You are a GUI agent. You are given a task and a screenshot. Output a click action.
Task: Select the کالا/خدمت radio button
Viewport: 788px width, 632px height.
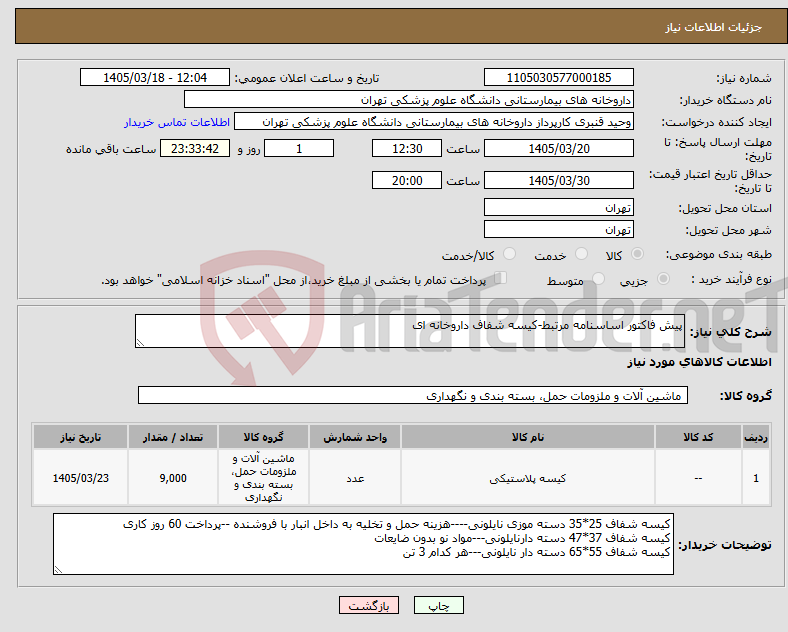(510, 254)
